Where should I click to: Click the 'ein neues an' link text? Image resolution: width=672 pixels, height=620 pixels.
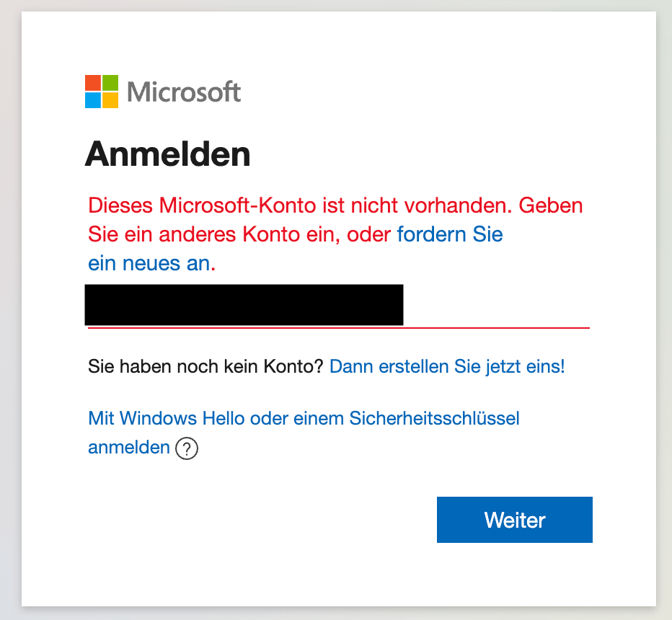click(x=149, y=263)
